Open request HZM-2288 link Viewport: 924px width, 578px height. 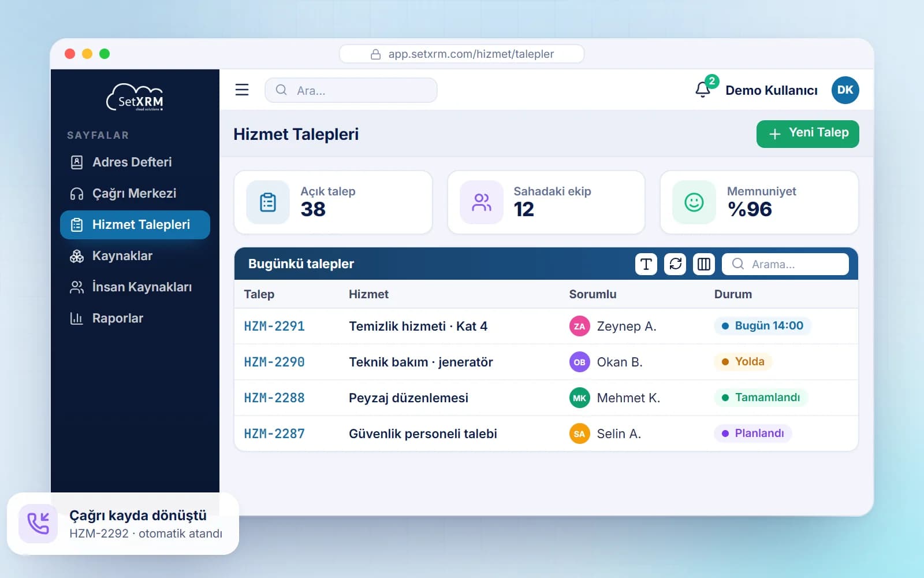click(x=274, y=398)
